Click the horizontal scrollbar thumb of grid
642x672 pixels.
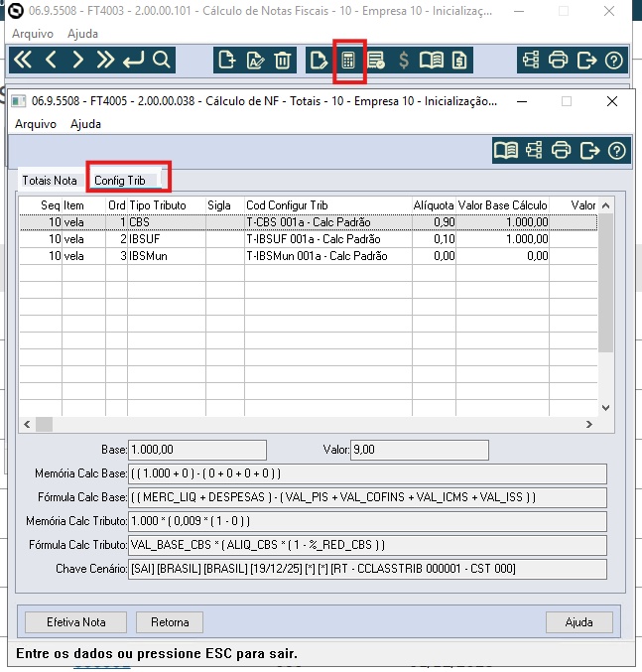coord(44,424)
